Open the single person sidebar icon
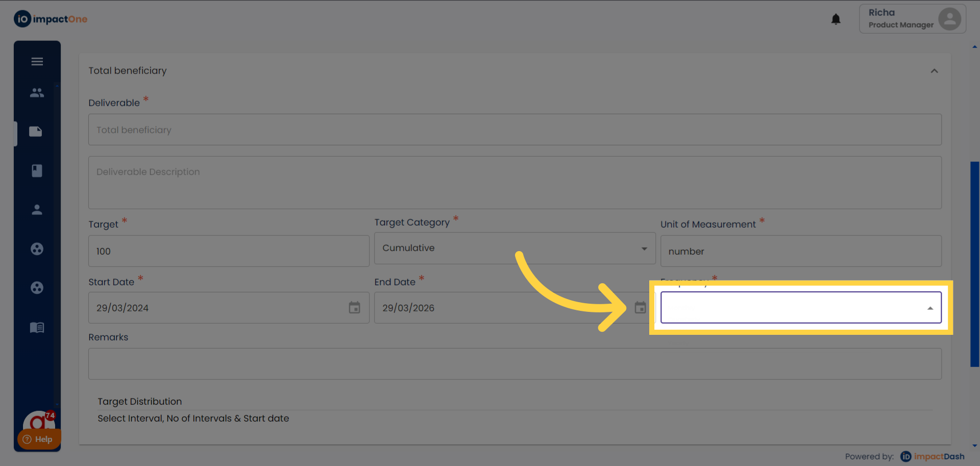 coord(37,210)
